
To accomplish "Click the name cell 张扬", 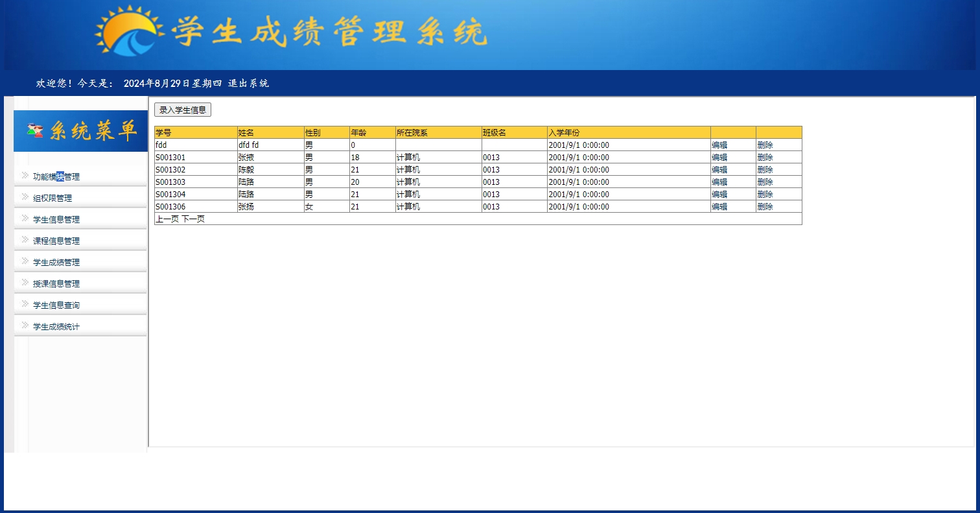I will [x=271, y=206].
